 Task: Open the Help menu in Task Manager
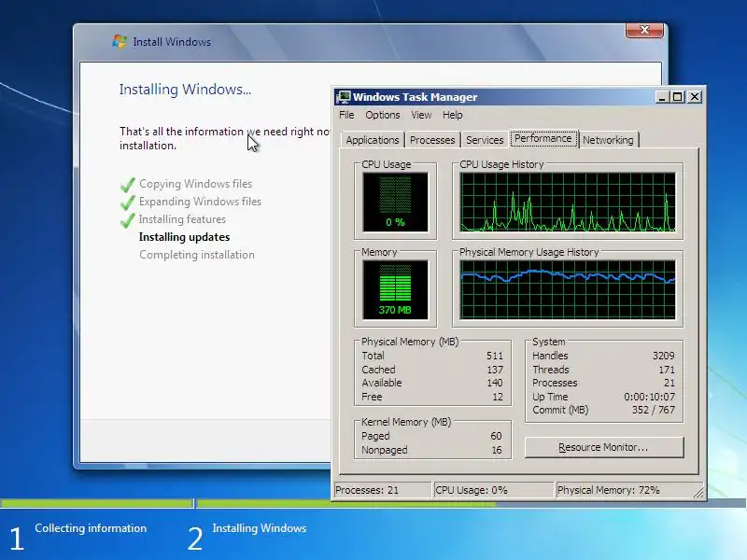tap(452, 115)
